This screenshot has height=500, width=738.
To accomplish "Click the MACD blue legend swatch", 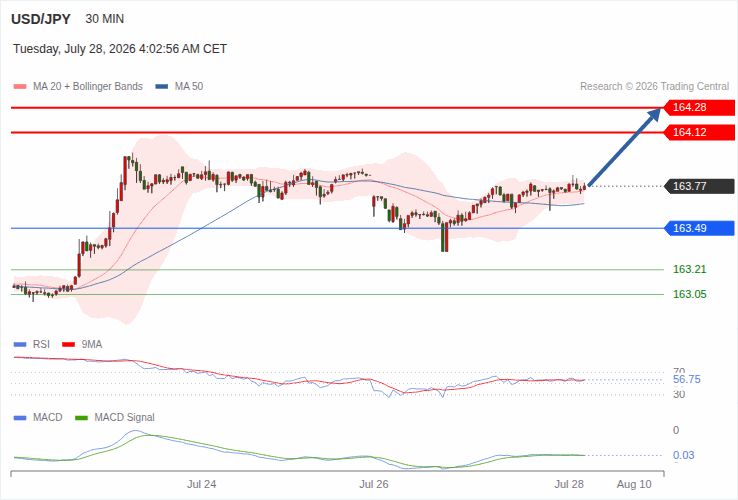I will tap(20, 418).
